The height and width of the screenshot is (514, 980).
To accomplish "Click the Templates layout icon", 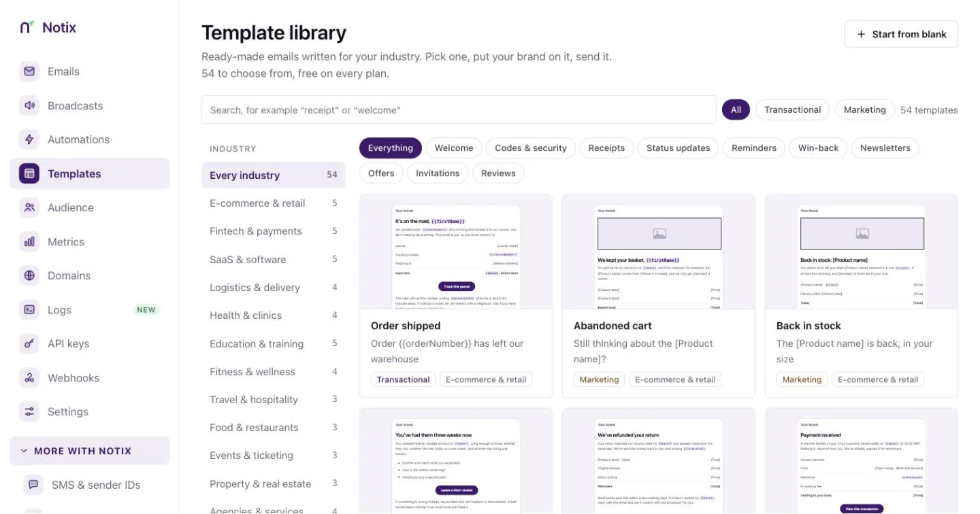I will click(29, 173).
